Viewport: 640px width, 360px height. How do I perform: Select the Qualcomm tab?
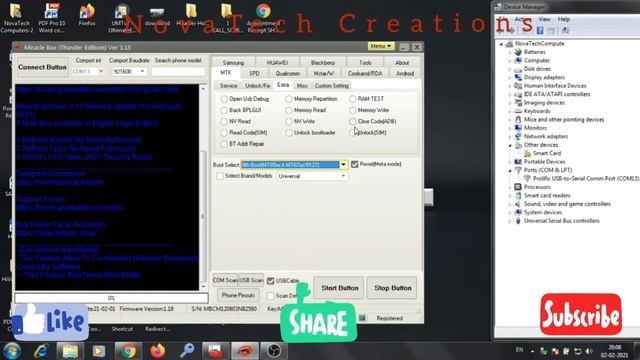(287, 73)
